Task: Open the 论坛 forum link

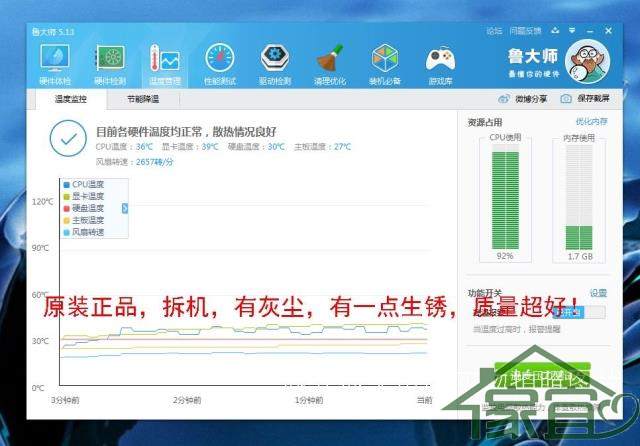Action: coord(494,31)
